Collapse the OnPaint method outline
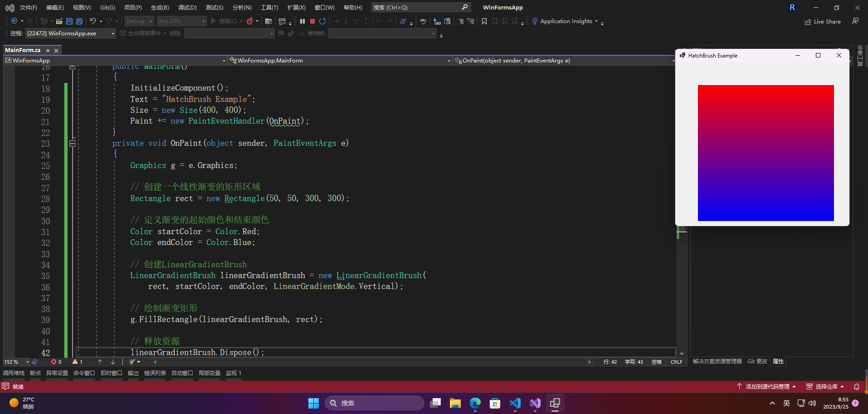The image size is (868, 414). coord(72,144)
